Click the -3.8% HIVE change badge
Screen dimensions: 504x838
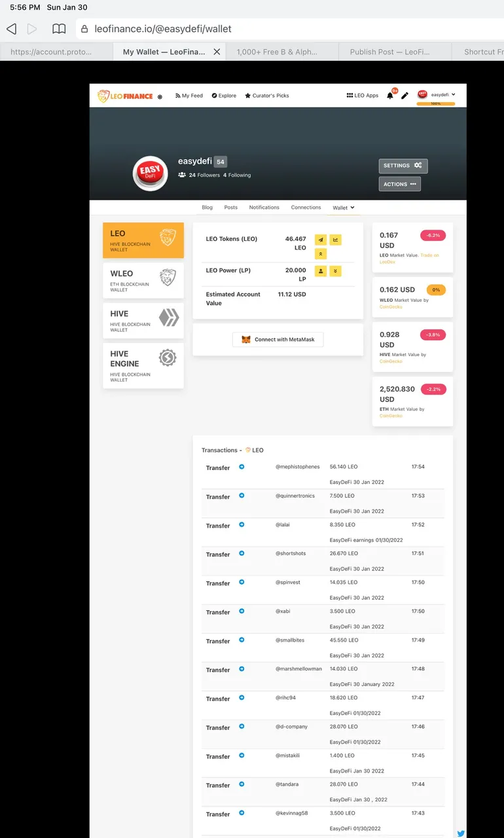433,335
